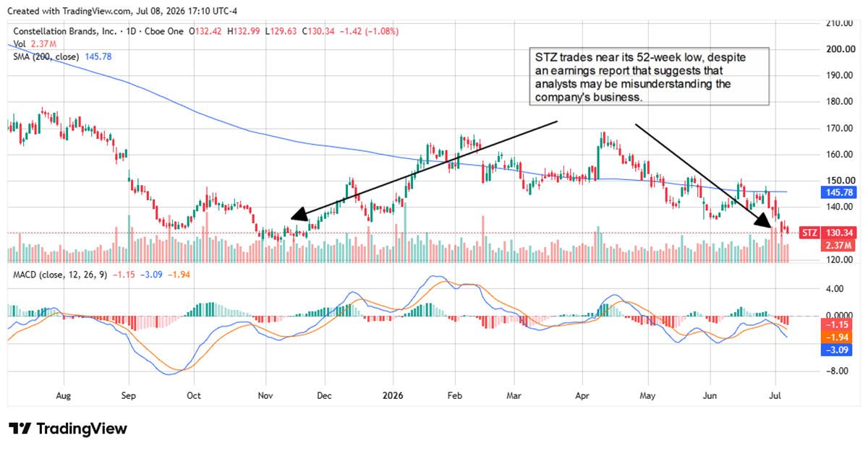The height and width of the screenshot is (451, 868).
Task: Click the Apr label on time axis
Action: point(583,396)
